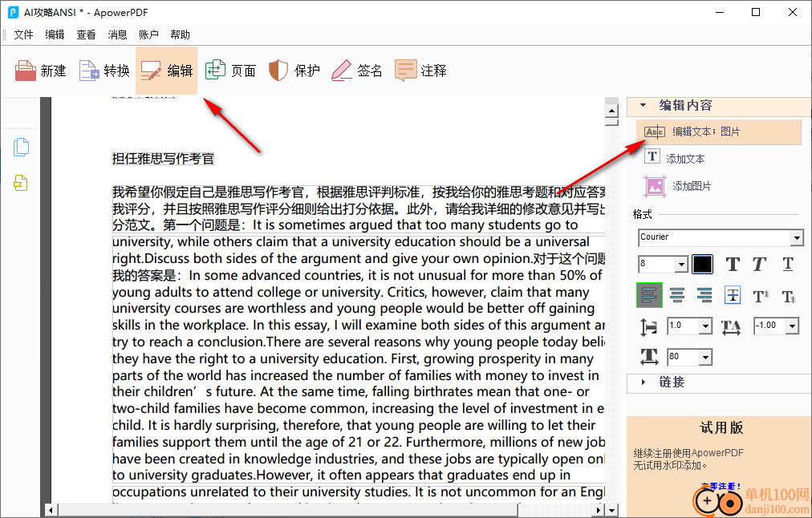Click the character spacing TA icon
This screenshot has width=812, height=518.
[731, 327]
